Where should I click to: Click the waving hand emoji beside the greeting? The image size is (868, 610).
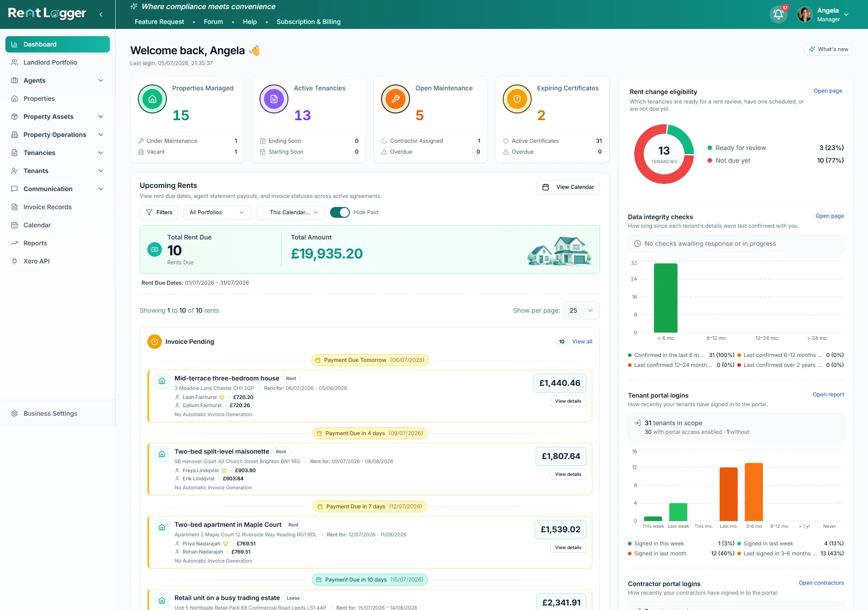255,50
